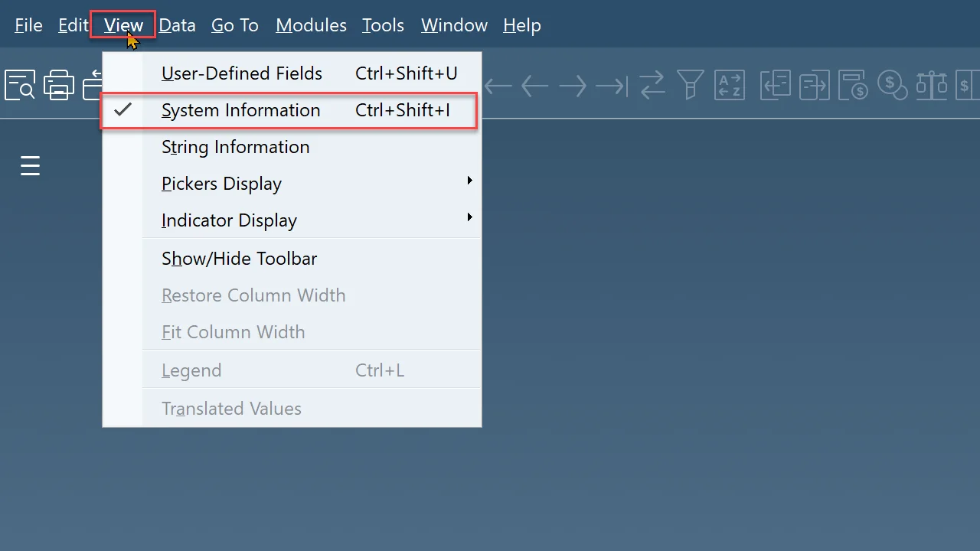Viewport: 980px width, 551px height.
Task: Open the hamburger main menu
Action: pyautogui.click(x=30, y=166)
